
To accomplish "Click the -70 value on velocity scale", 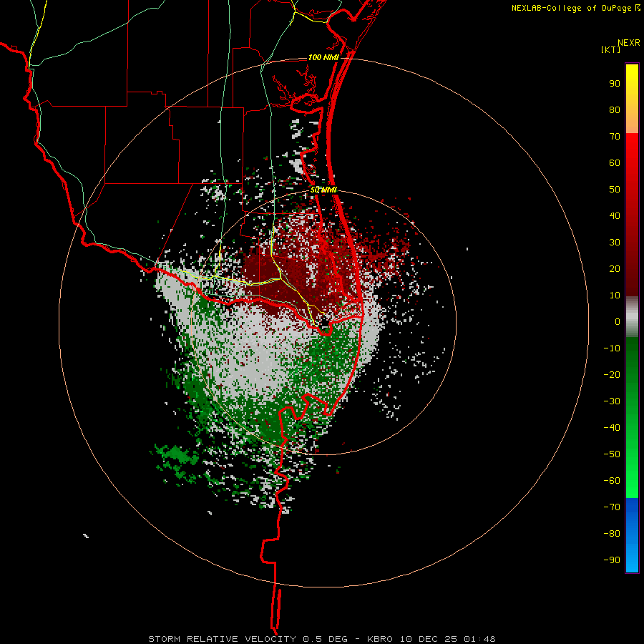I will tap(612, 507).
